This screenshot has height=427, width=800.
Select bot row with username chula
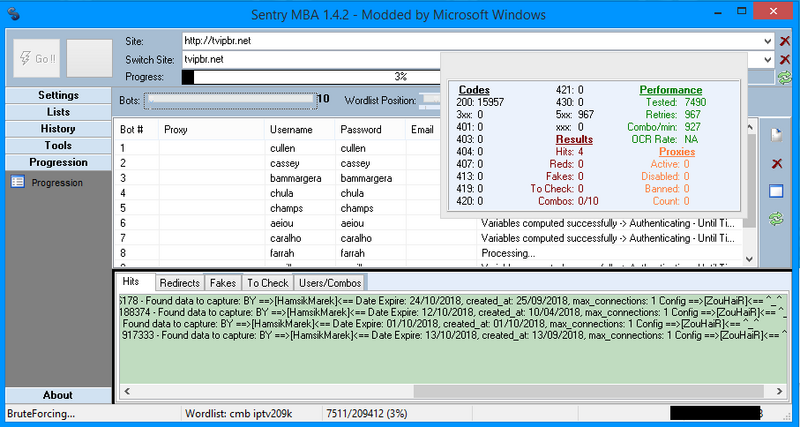[x=278, y=193]
